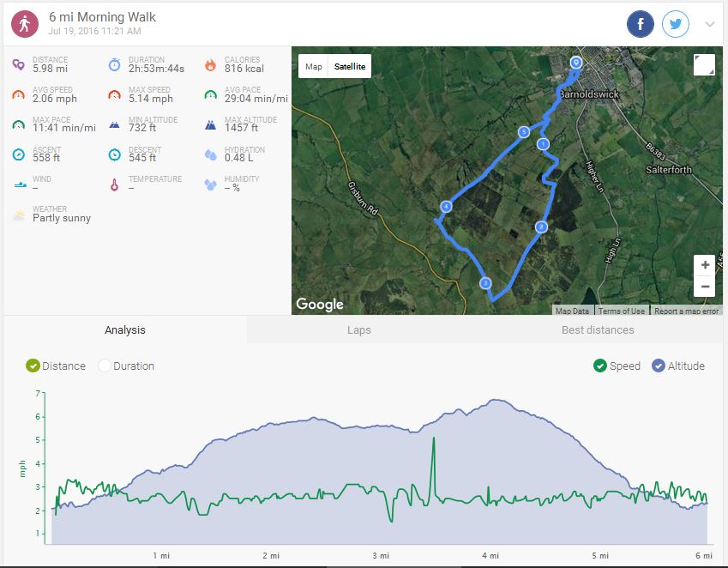This screenshot has width=728, height=568.
Task: Toggle the Speed graph checkbox
Action: pyautogui.click(x=600, y=366)
